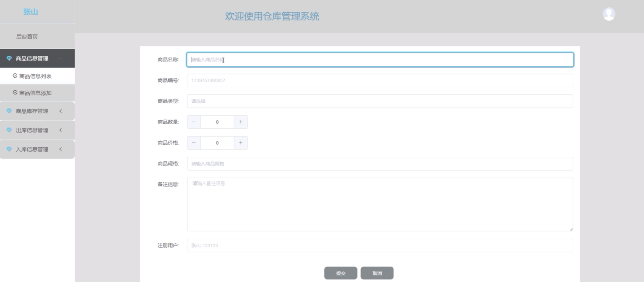Click the diamond icon beside 商品信息管理
The height and width of the screenshot is (282, 644).
click(x=9, y=58)
